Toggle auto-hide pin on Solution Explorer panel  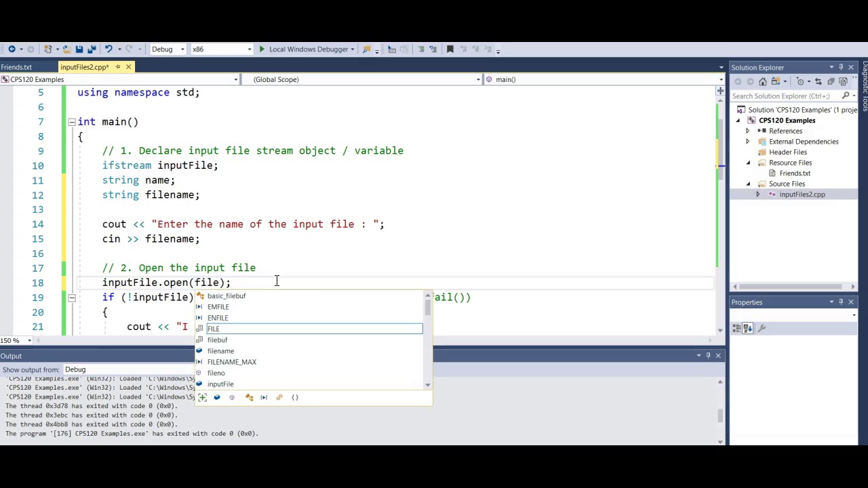click(x=841, y=67)
